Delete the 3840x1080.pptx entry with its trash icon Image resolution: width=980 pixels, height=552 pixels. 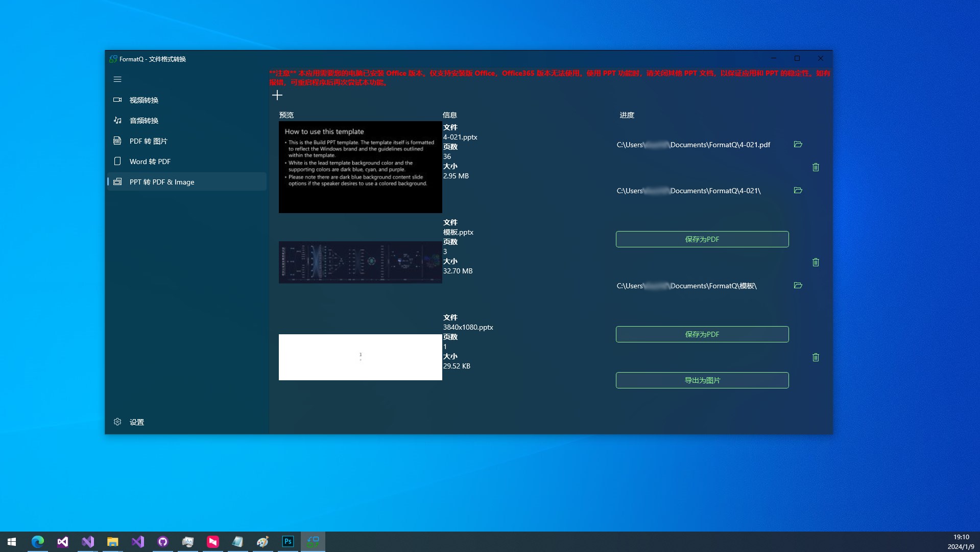pyautogui.click(x=816, y=357)
